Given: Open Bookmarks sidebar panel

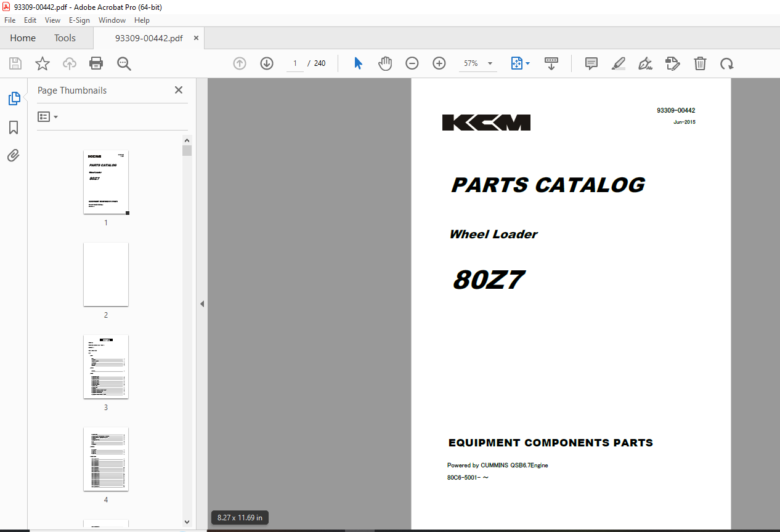Looking at the screenshot, I should [14, 127].
